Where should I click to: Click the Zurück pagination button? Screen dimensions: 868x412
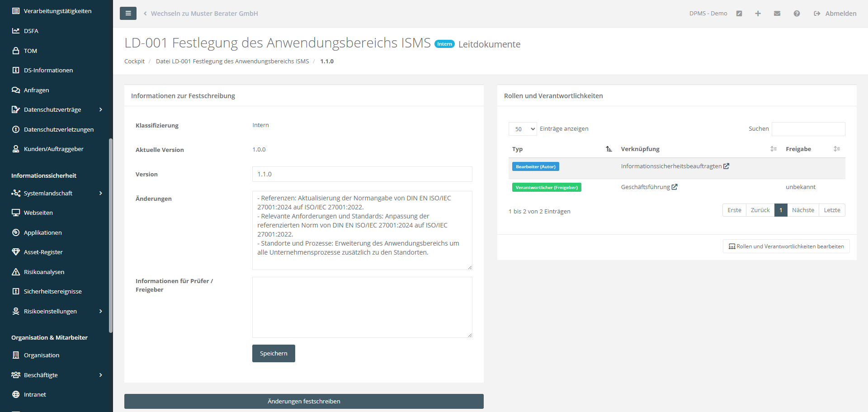click(760, 210)
